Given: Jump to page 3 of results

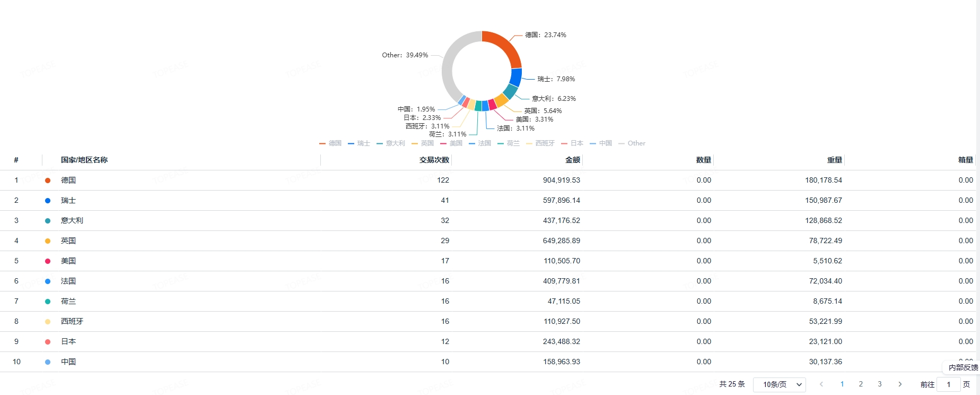Looking at the screenshot, I should [880, 384].
